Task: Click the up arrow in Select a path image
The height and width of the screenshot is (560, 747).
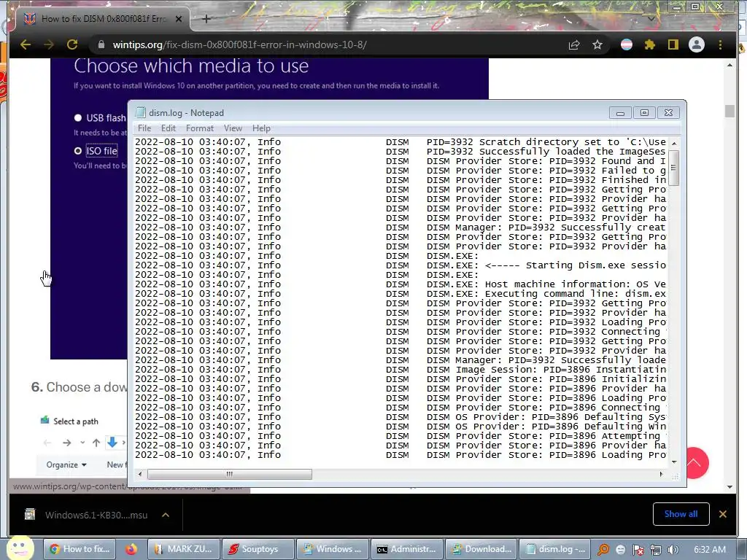Action: [x=96, y=443]
